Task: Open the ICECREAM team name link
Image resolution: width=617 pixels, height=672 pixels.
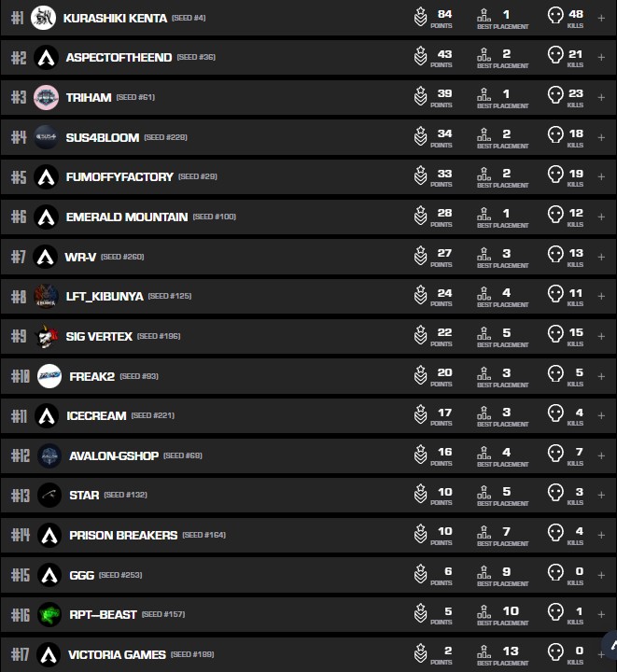Action: click(x=96, y=415)
